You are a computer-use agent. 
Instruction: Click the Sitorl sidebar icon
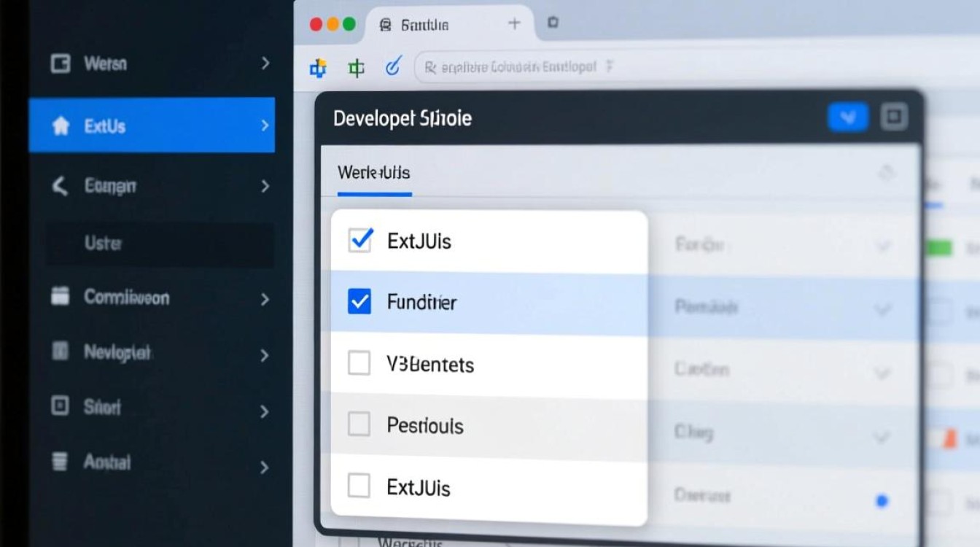pyautogui.click(x=61, y=406)
